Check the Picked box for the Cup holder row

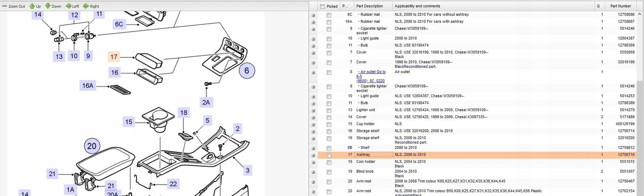tap(329, 125)
